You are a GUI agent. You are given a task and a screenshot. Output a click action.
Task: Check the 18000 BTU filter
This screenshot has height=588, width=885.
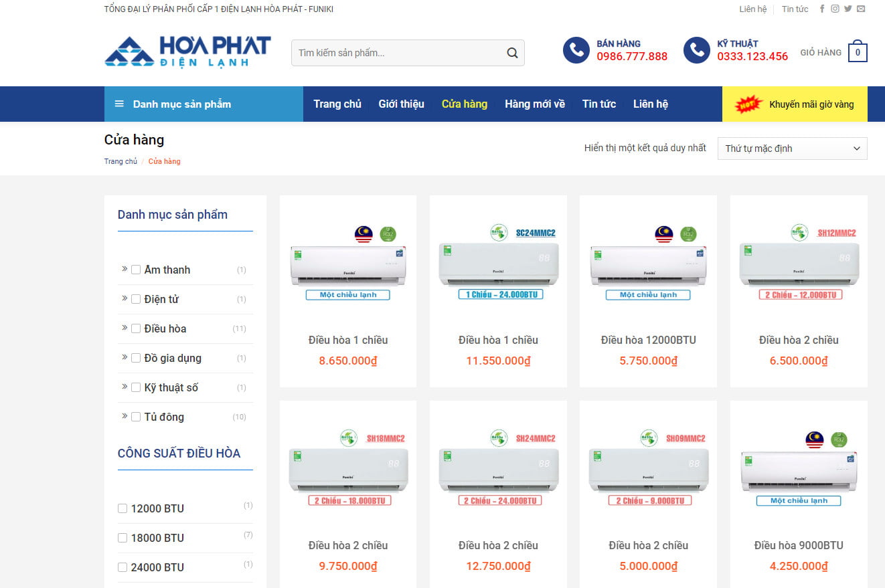[123, 538]
